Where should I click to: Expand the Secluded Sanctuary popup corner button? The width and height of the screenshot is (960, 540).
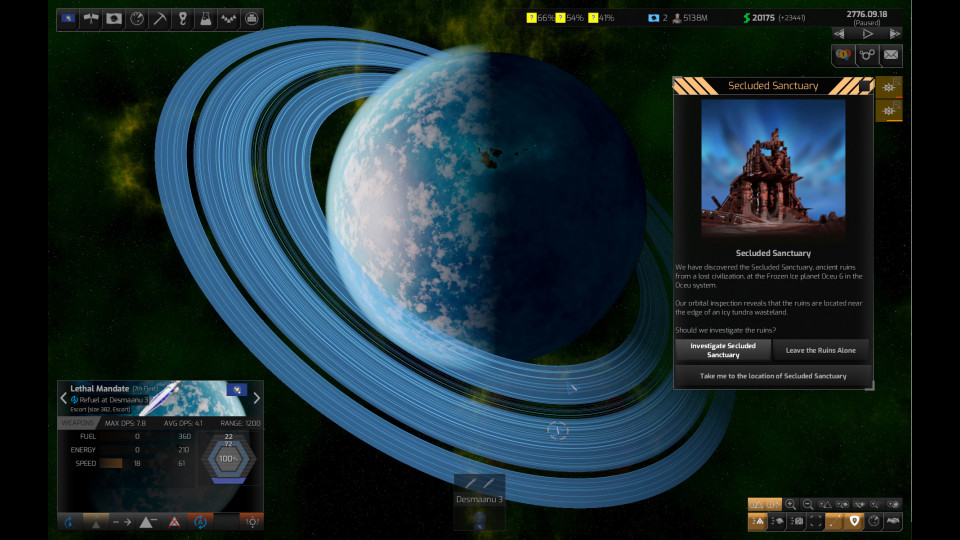click(x=864, y=86)
